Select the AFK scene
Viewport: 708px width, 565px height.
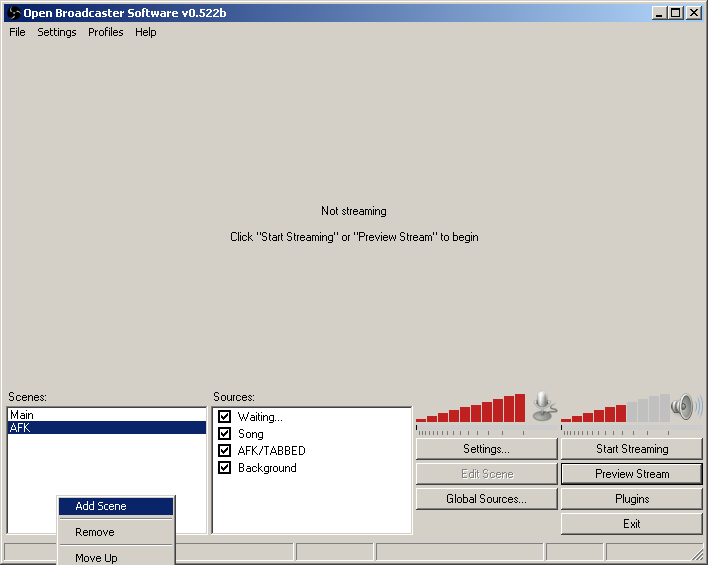pos(107,427)
